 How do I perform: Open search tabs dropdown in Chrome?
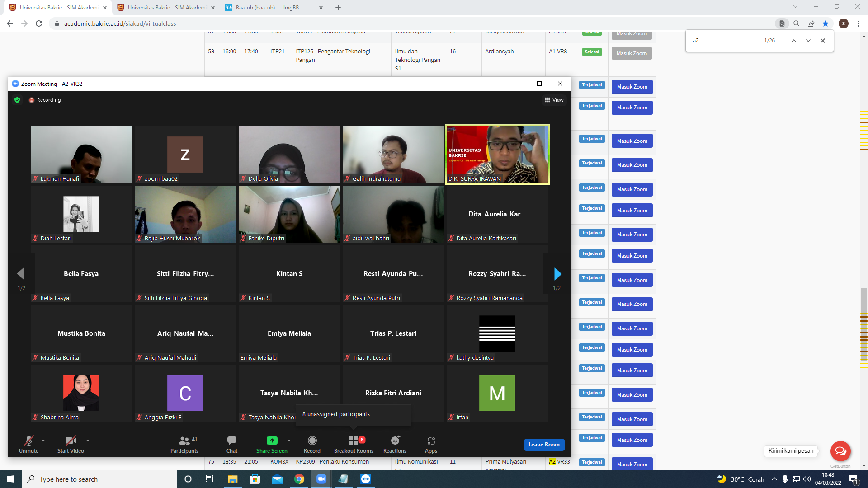pos(795,7)
